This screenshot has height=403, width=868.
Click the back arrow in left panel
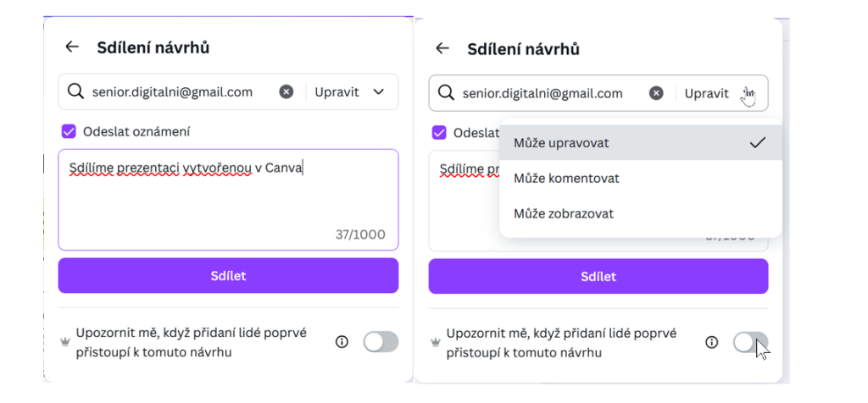point(72,47)
